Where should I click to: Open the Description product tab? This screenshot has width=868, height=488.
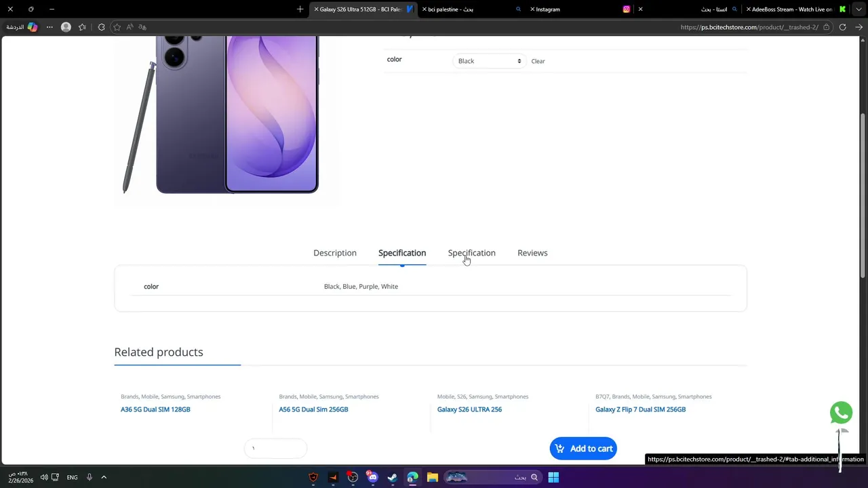point(335,253)
